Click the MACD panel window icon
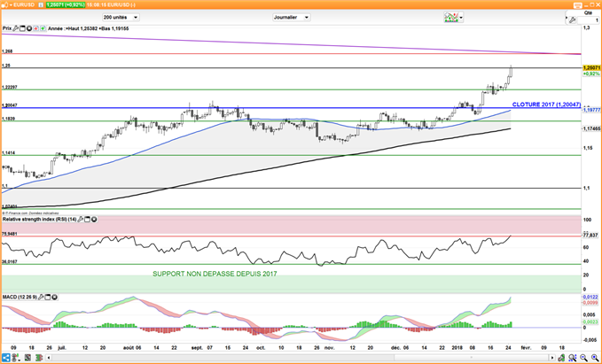 click(48, 298)
